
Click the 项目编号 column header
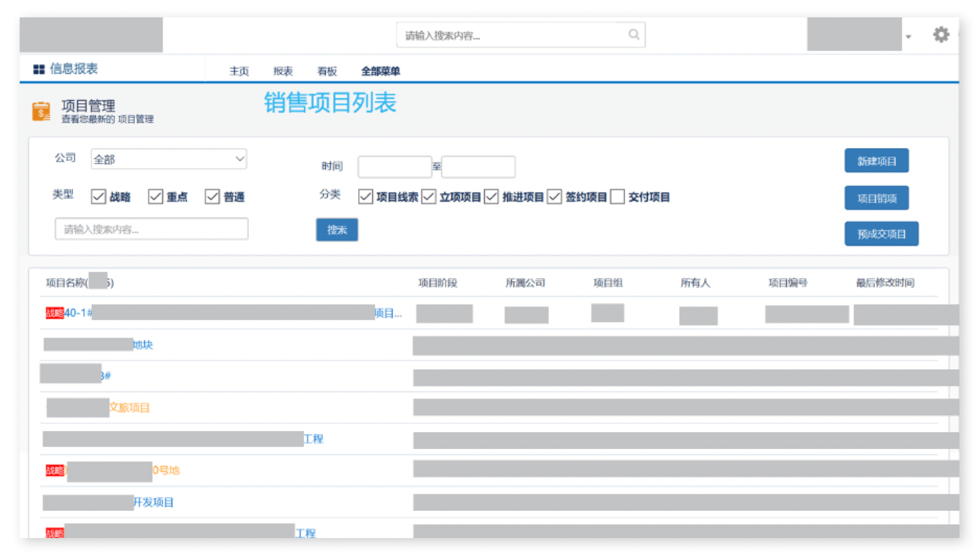coord(788,283)
